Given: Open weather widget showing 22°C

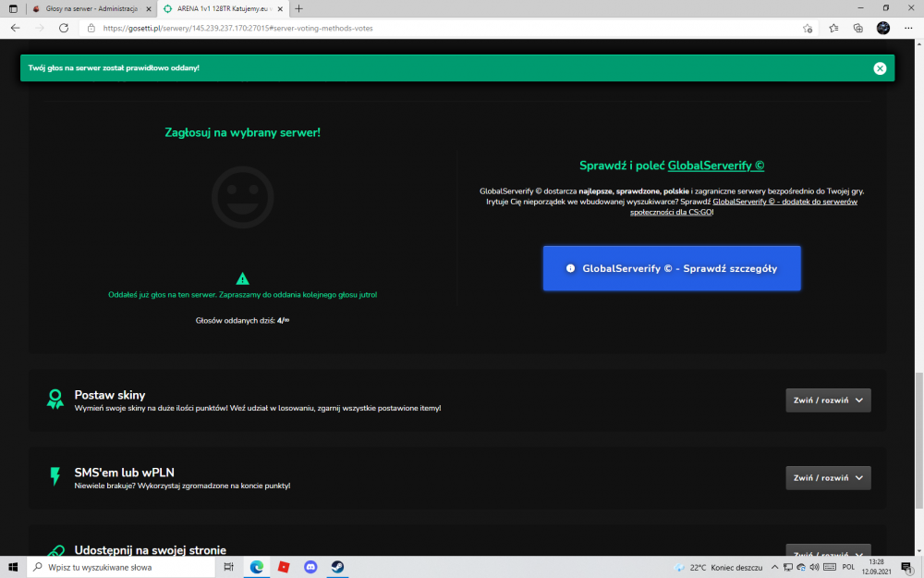Looking at the screenshot, I should 718,568.
